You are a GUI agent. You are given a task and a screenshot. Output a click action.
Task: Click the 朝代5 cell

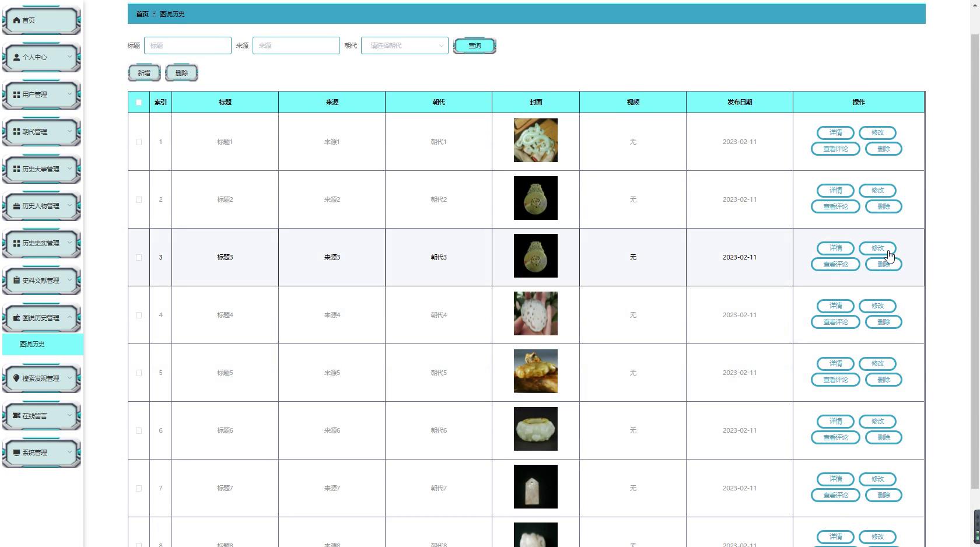pyautogui.click(x=439, y=373)
